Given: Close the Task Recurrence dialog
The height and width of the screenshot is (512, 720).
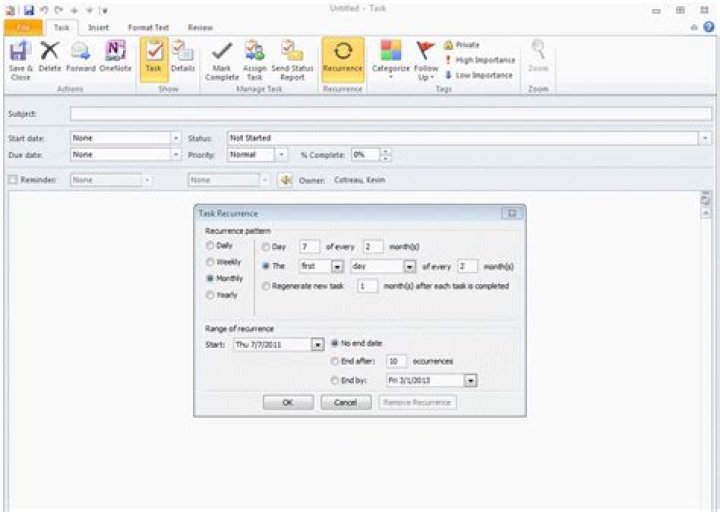Looking at the screenshot, I should pyautogui.click(x=512, y=214).
